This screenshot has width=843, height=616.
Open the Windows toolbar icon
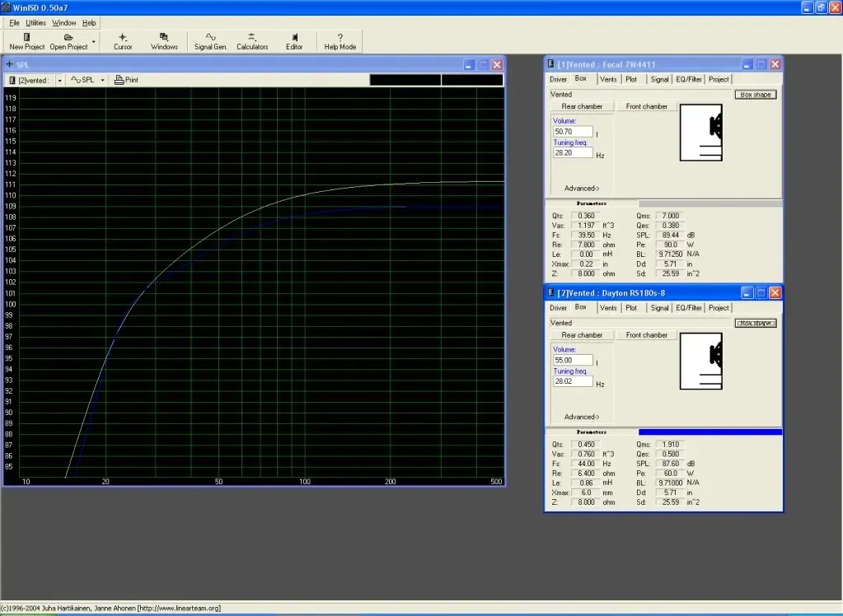click(x=164, y=41)
